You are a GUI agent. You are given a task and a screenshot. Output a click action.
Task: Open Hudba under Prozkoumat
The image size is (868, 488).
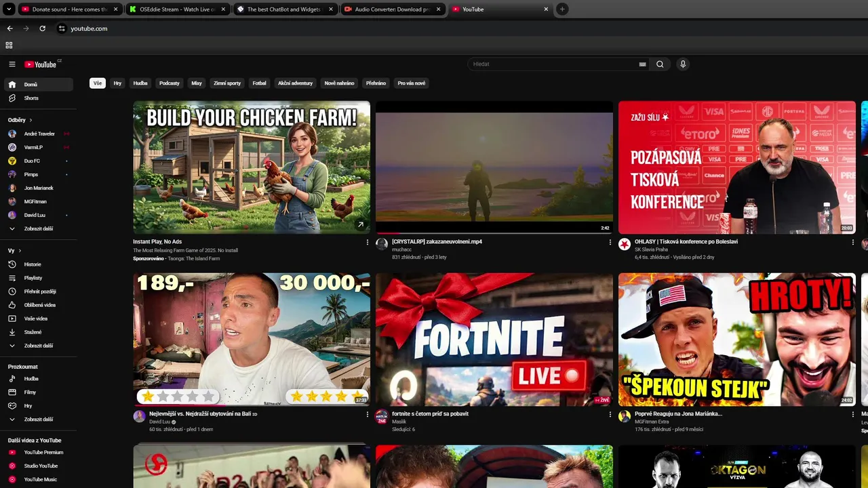[39, 379]
